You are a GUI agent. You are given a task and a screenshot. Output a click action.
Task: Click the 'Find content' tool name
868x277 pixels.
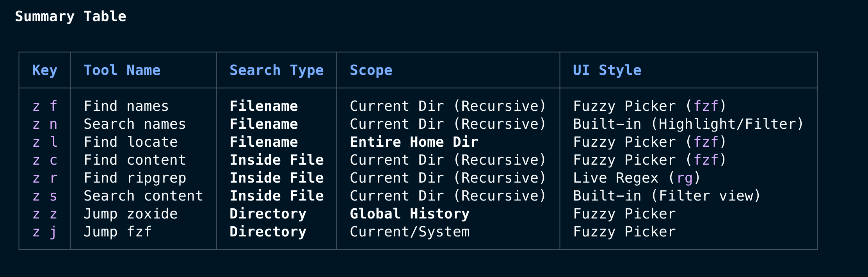pyautogui.click(x=135, y=160)
